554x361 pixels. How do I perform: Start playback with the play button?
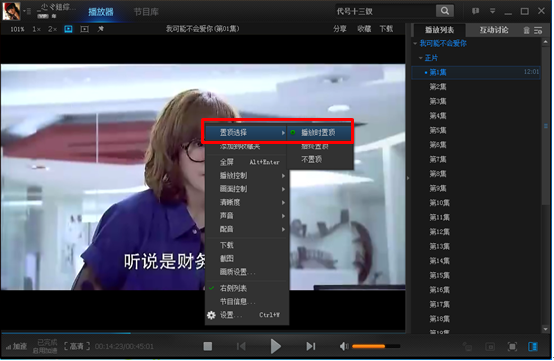pyautogui.click(x=276, y=346)
